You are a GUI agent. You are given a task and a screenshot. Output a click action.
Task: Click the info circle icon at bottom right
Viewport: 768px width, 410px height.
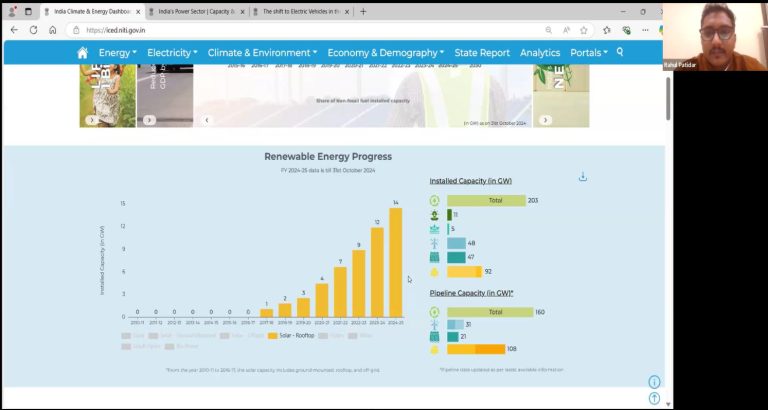(x=654, y=382)
